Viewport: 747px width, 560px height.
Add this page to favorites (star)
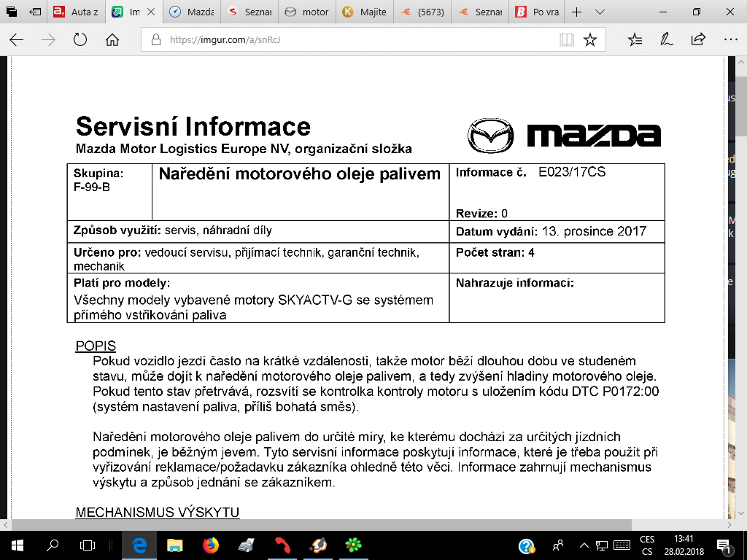[590, 40]
